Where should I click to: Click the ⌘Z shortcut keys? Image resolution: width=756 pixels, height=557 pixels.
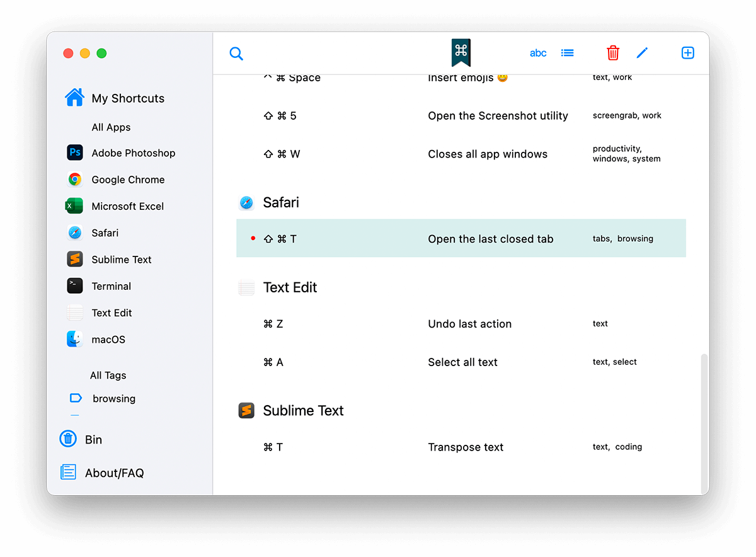tap(273, 324)
